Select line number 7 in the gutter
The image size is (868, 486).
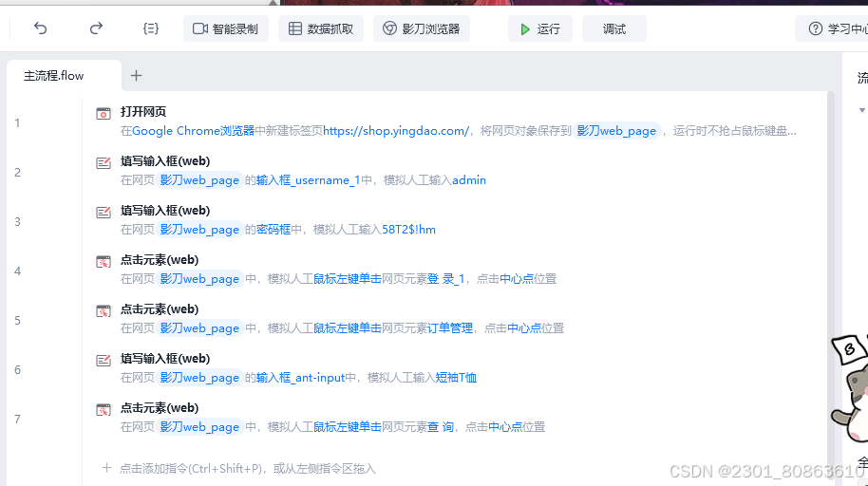point(18,419)
